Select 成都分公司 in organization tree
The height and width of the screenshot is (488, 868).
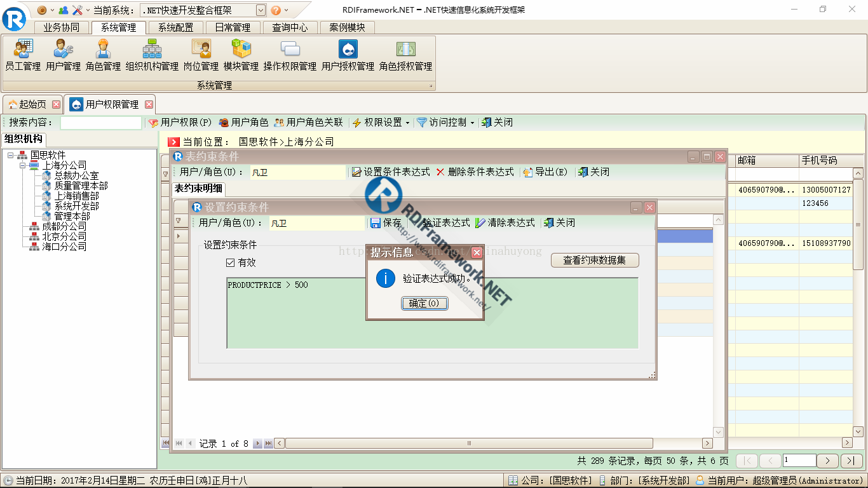coord(64,226)
